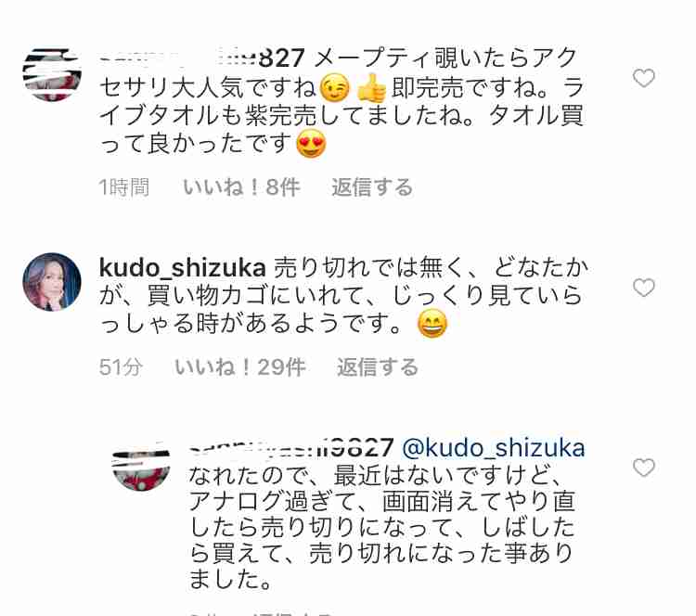Open the kudo_shizuka username in bold

183,268
